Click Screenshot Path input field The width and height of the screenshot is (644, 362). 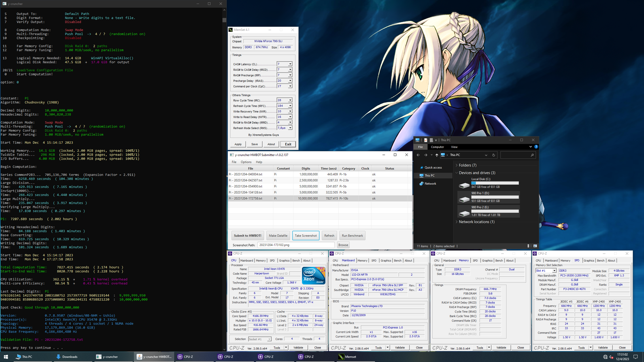(296, 245)
